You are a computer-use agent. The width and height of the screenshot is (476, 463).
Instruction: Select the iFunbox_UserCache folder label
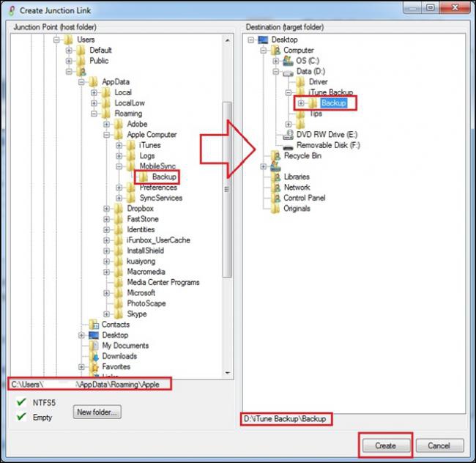point(158,240)
